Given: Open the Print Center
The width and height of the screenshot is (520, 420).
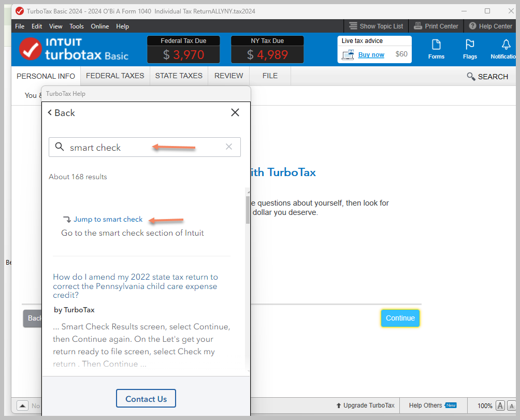Looking at the screenshot, I should tap(436, 26).
